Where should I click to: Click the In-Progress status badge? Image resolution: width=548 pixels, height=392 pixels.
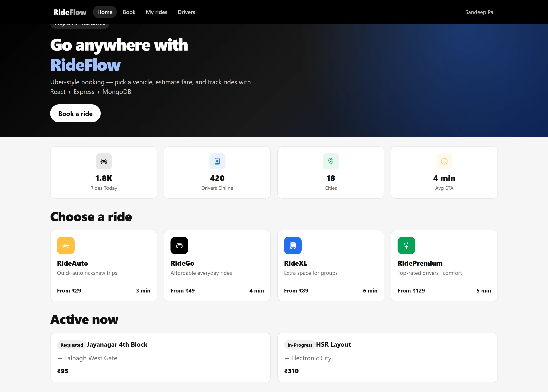[x=300, y=345]
